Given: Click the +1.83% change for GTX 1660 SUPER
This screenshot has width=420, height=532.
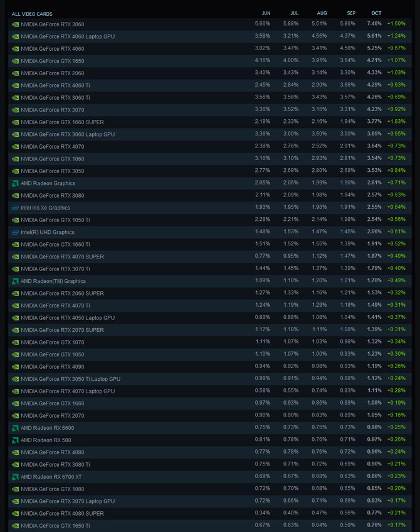Looking at the screenshot, I should click(396, 122).
